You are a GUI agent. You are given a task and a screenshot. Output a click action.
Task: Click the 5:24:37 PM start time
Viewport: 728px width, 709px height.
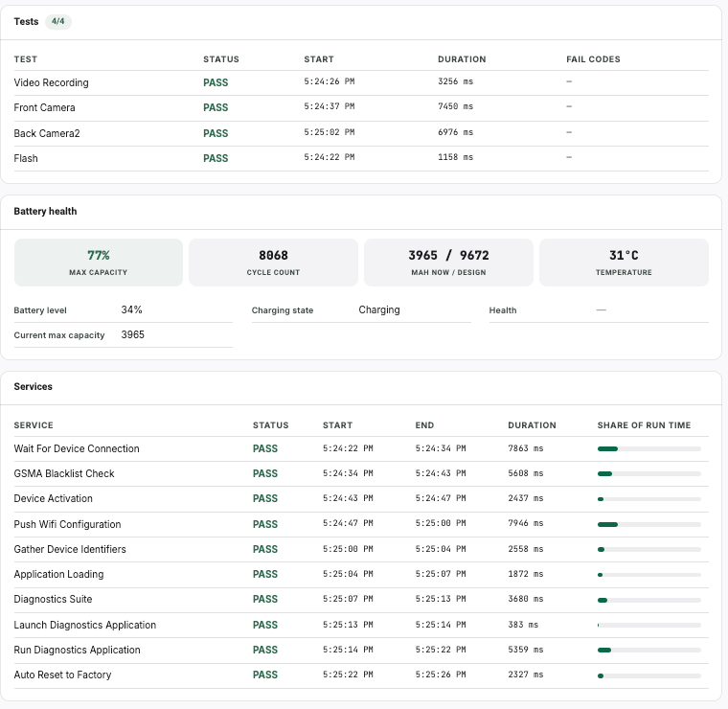[x=330, y=106]
